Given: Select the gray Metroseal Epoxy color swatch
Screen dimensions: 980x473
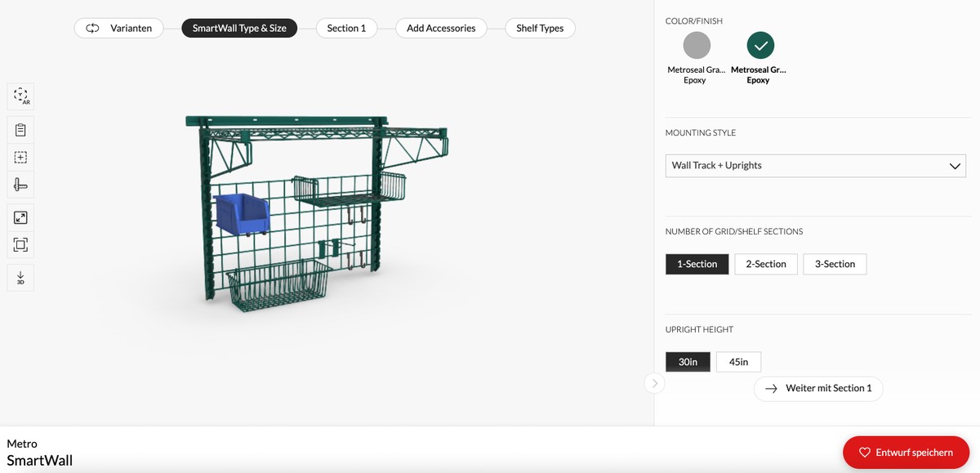Looking at the screenshot, I should click(x=696, y=45).
